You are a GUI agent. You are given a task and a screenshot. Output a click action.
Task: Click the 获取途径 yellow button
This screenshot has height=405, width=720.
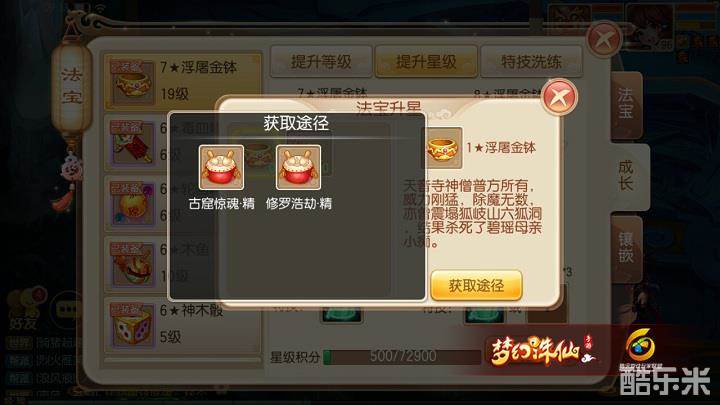(476, 286)
